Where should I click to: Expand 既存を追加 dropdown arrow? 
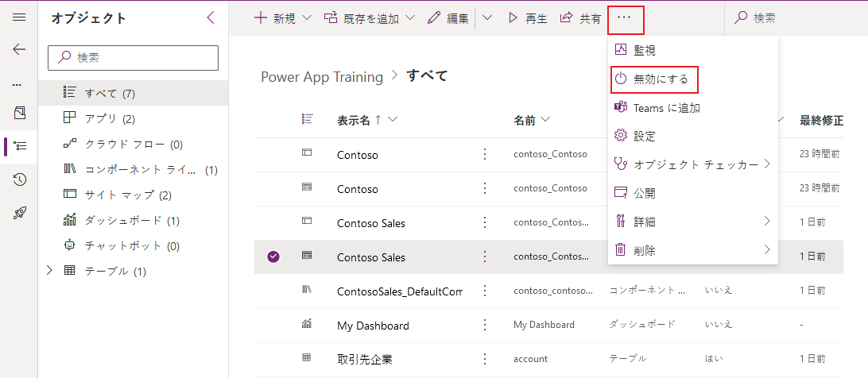point(411,18)
